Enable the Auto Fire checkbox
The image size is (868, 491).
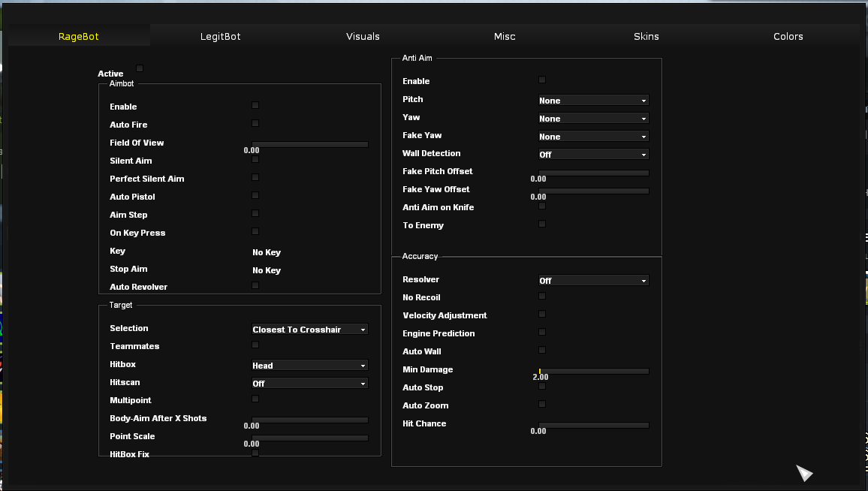click(255, 123)
